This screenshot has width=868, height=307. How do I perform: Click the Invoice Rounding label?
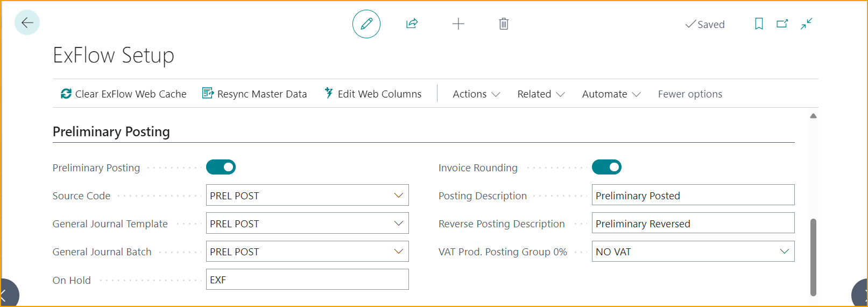tap(478, 168)
